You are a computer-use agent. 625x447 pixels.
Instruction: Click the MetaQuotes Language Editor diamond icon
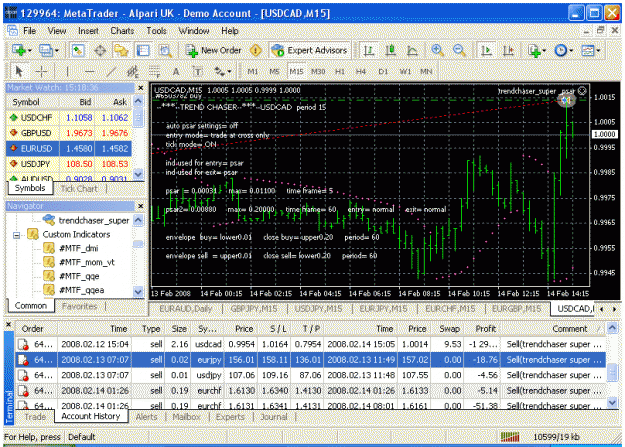coord(256,51)
